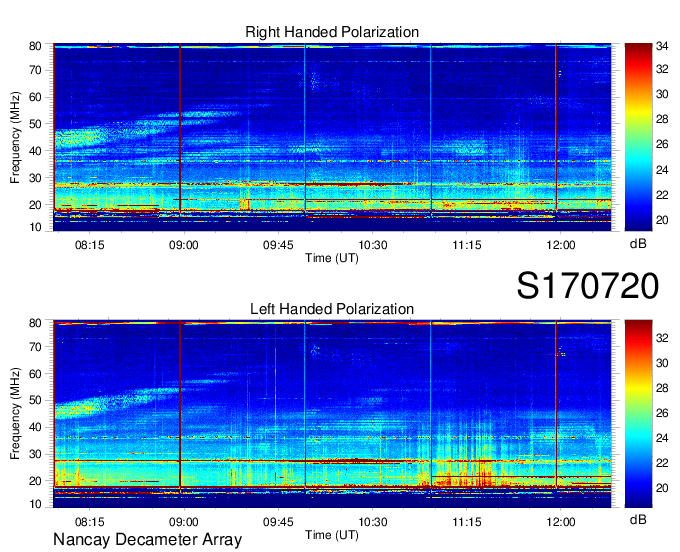The height and width of the screenshot is (552, 680).
Task: Click the '32' value on left-handed colorbar
Action: 662,338
